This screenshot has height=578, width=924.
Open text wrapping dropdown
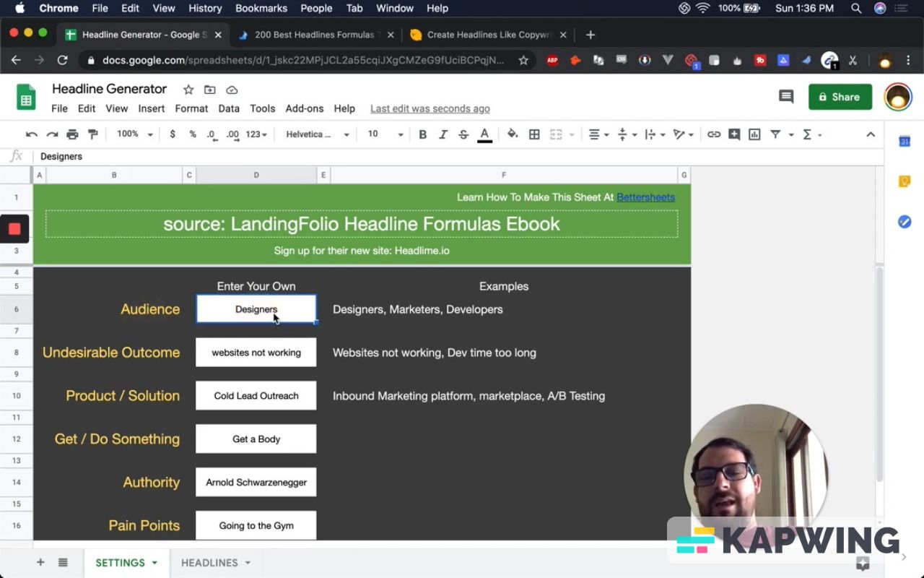[654, 134]
